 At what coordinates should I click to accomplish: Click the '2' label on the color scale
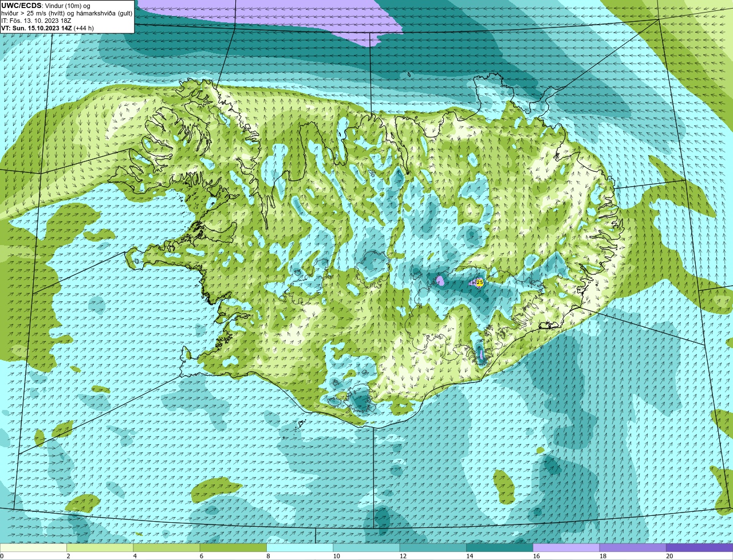[x=68, y=556]
